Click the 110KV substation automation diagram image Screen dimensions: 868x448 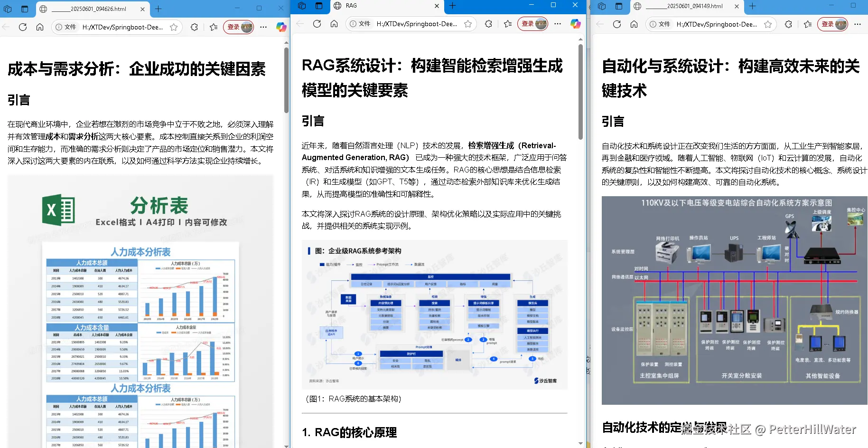tap(735, 300)
